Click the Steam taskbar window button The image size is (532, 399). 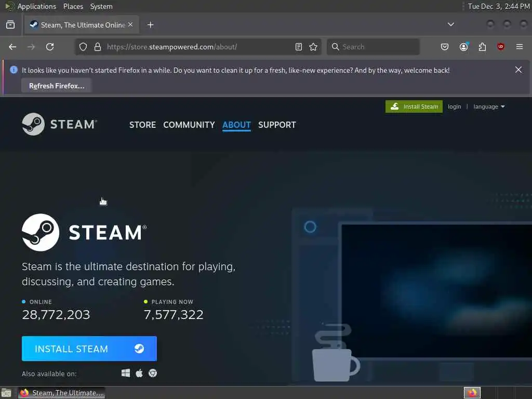(x=62, y=393)
